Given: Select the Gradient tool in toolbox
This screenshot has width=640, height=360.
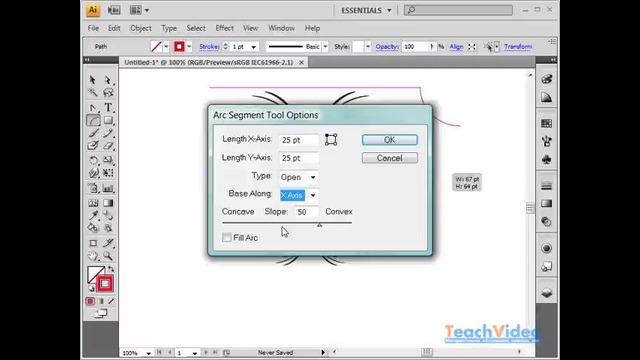Looking at the screenshot, I should pos(108,203).
